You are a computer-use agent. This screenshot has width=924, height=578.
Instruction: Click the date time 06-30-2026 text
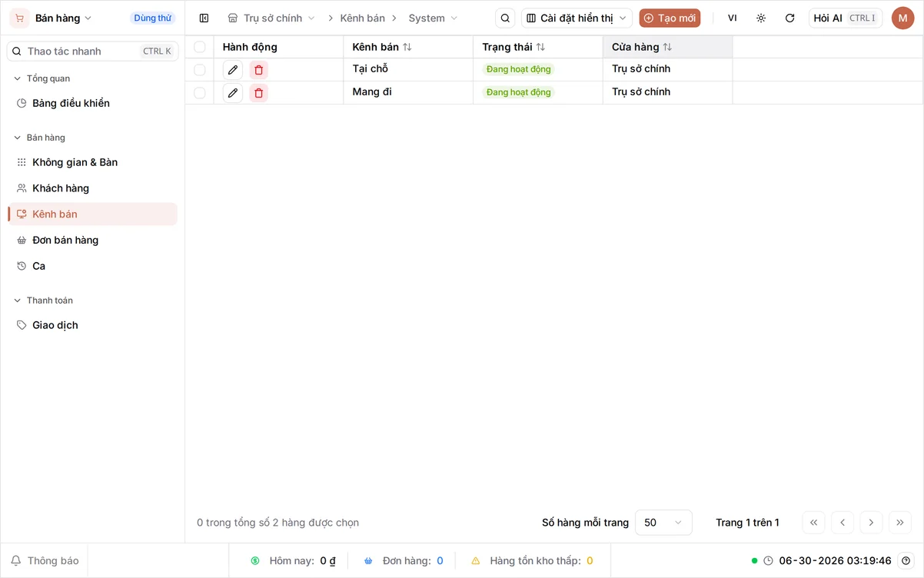click(x=836, y=560)
